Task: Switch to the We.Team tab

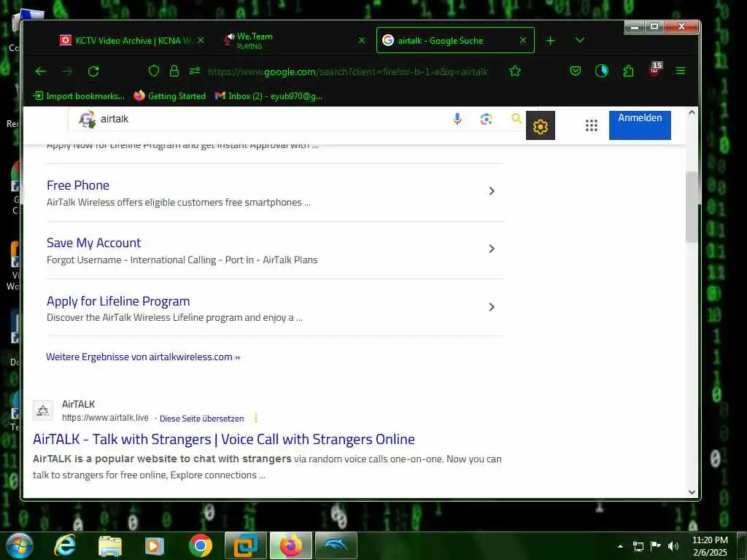Action: [295, 41]
